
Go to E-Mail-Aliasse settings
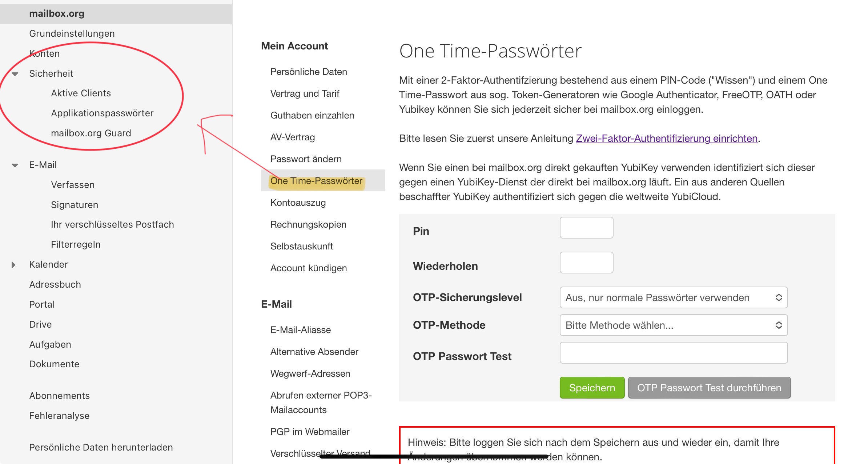coord(301,330)
